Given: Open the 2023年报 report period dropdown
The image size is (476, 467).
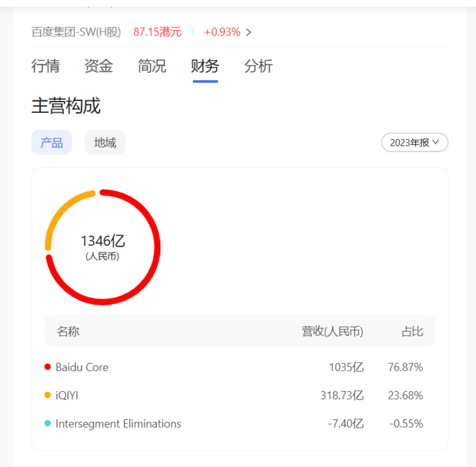Looking at the screenshot, I should (415, 142).
